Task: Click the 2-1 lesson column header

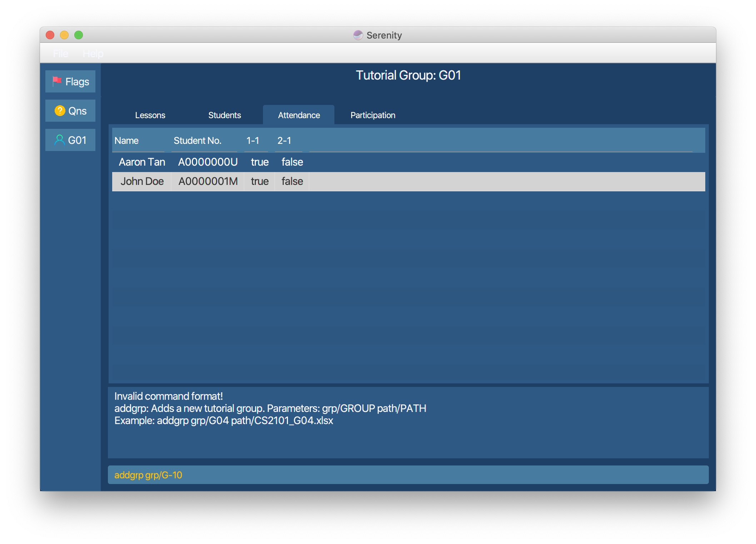Action: (x=284, y=141)
